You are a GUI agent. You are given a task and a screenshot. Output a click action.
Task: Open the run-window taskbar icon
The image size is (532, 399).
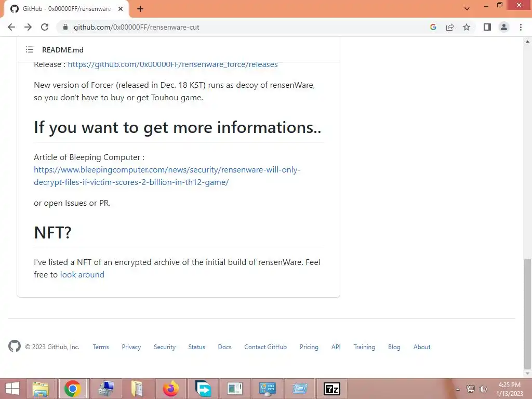click(300, 389)
